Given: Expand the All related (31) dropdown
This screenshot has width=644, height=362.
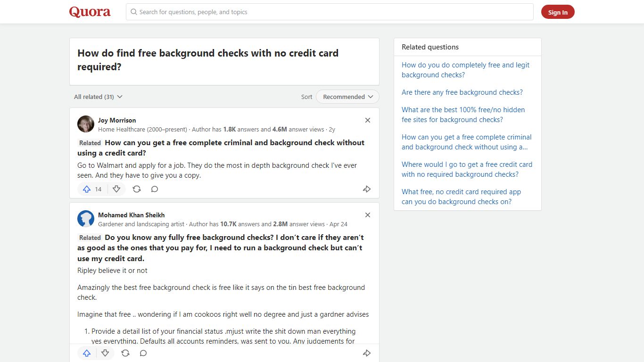Looking at the screenshot, I should tap(98, 97).
